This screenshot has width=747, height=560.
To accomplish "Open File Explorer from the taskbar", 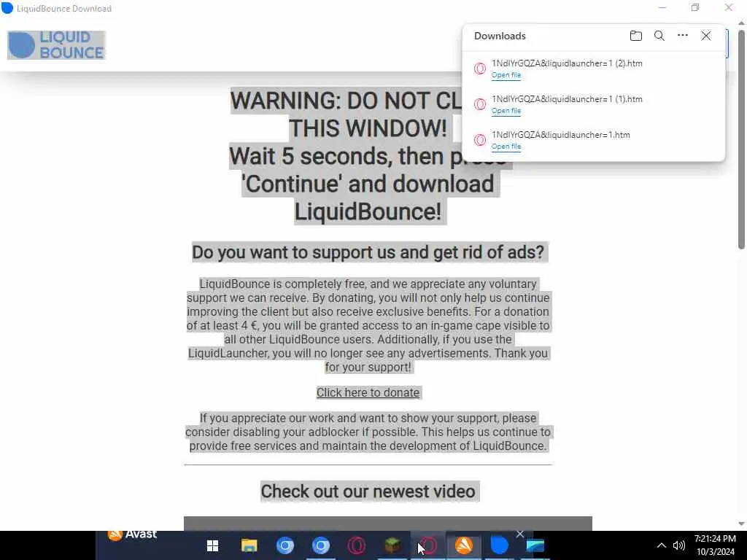I will 249,545.
